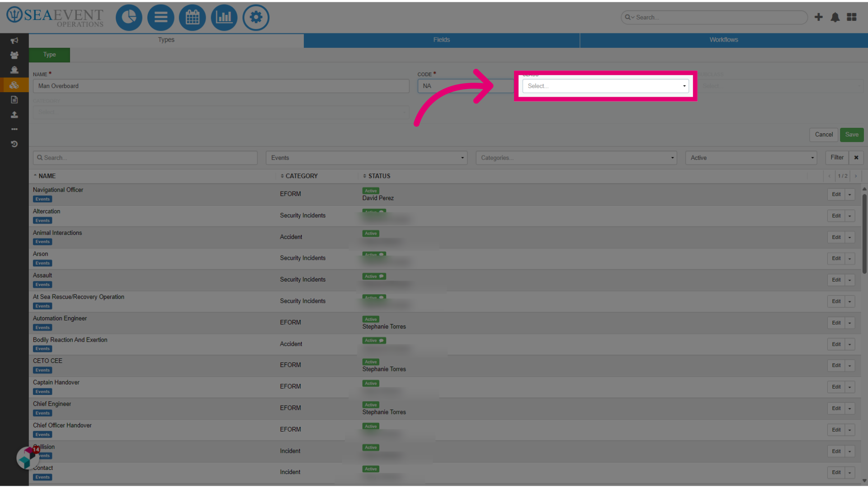The image size is (868, 488).
Task: Click the people group sidebar icon
Action: 14,55
